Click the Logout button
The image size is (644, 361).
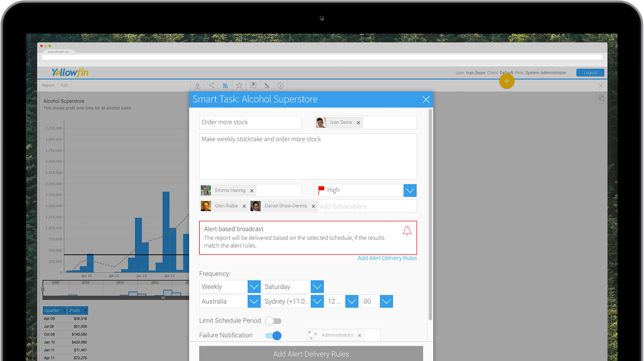[x=590, y=73]
